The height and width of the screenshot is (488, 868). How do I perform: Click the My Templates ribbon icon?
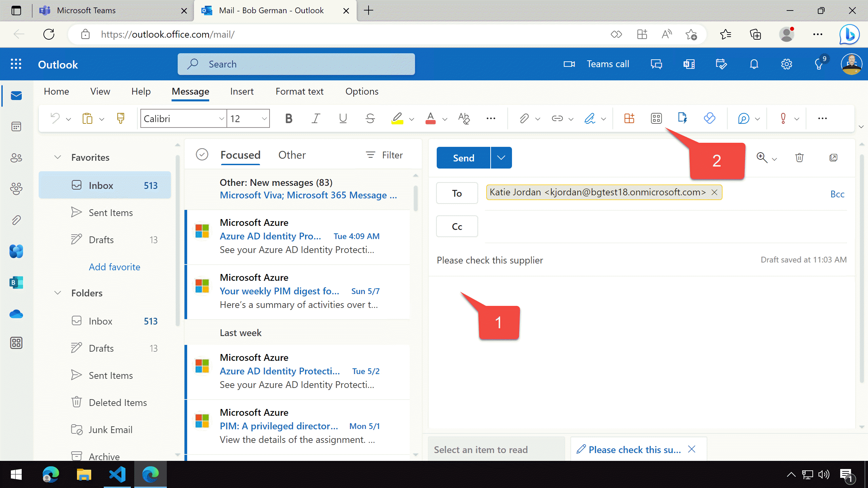[x=682, y=118]
